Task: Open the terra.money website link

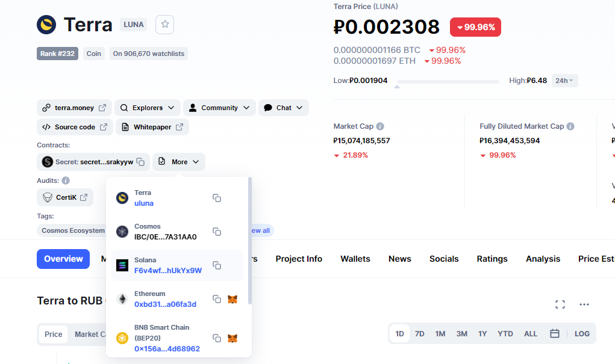Action: [74, 108]
